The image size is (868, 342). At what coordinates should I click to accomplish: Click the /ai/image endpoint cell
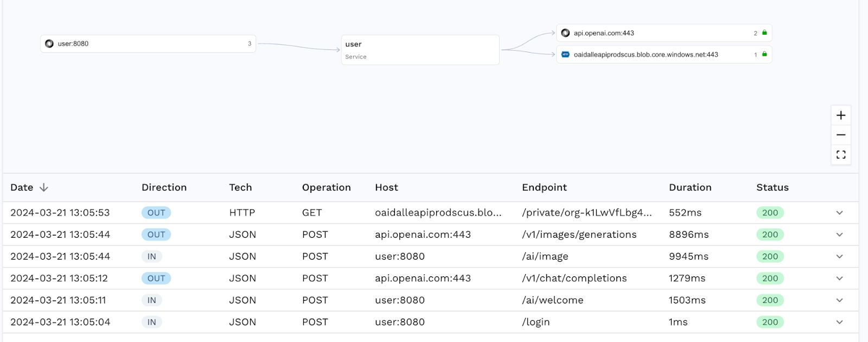(x=545, y=256)
